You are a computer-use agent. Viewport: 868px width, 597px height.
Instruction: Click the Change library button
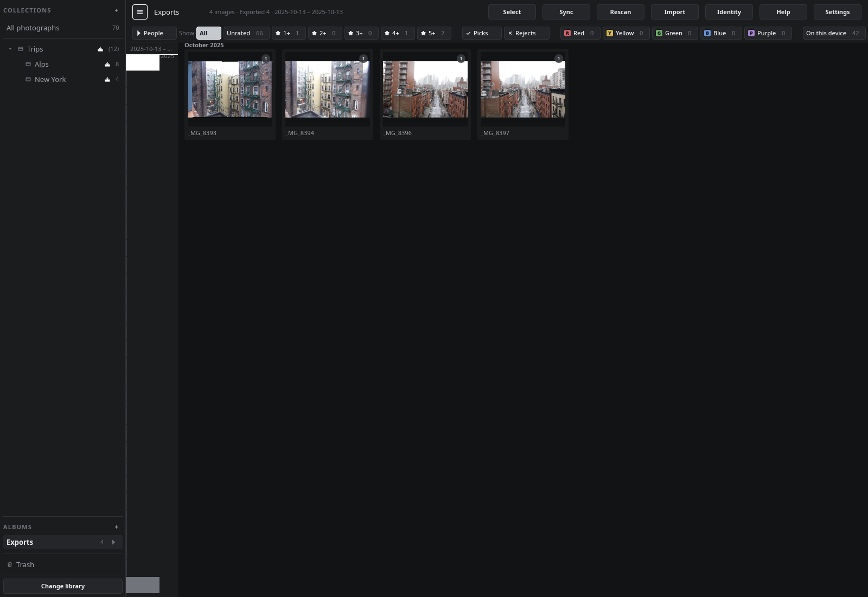(63, 586)
